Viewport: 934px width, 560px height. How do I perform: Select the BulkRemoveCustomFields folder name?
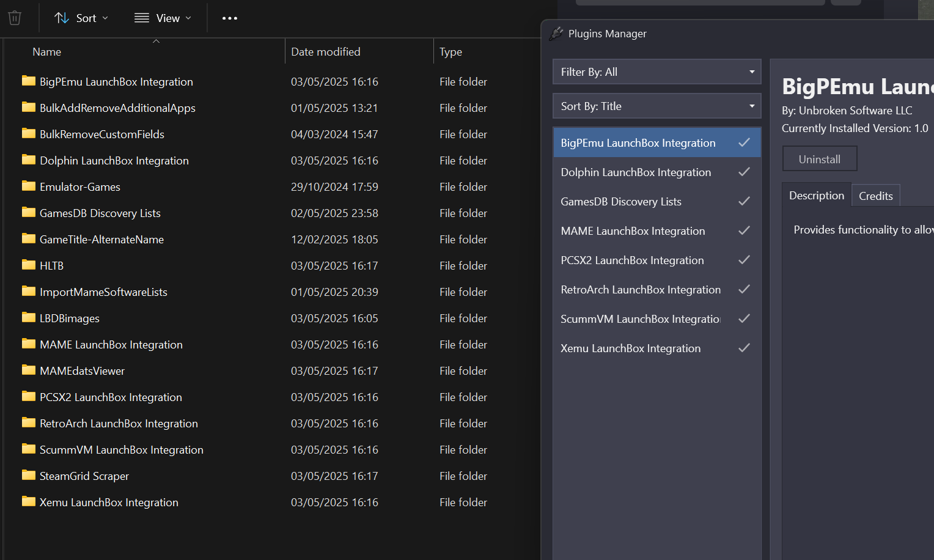click(x=102, y=134)
